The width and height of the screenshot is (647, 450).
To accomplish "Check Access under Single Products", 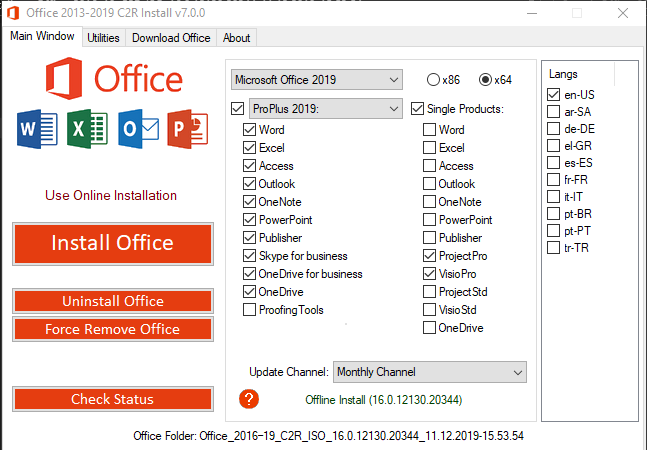I will pyautogui.click(x=430, y=166).
